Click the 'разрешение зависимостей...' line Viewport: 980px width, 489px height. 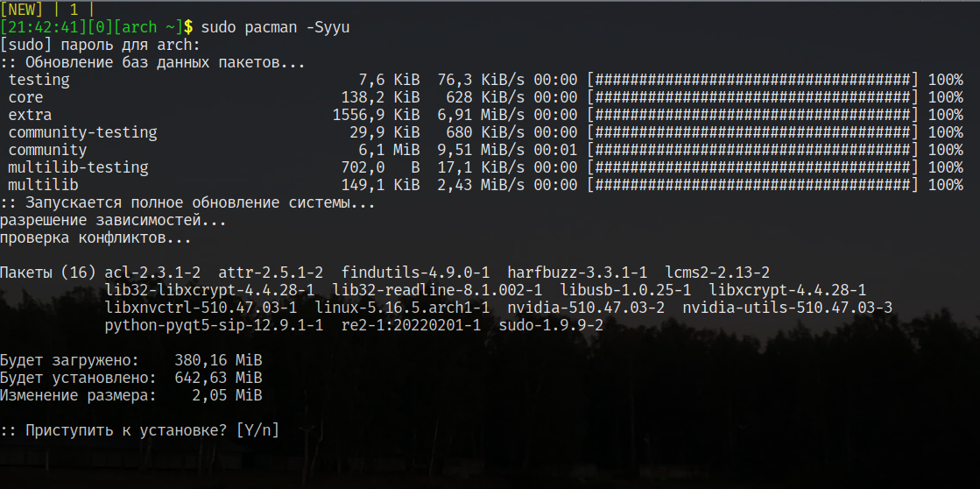113,221
